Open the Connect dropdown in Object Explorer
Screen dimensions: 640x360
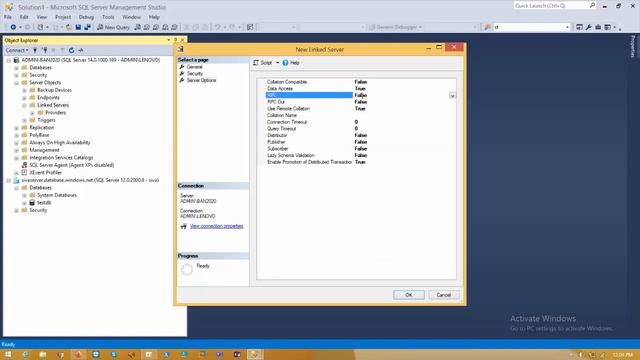coord(16,50)
